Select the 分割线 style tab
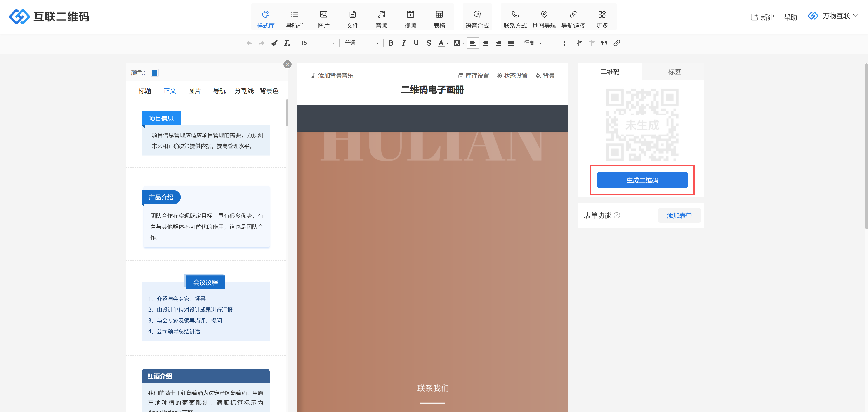Viewport: 868px width, 412px height. 244,91
